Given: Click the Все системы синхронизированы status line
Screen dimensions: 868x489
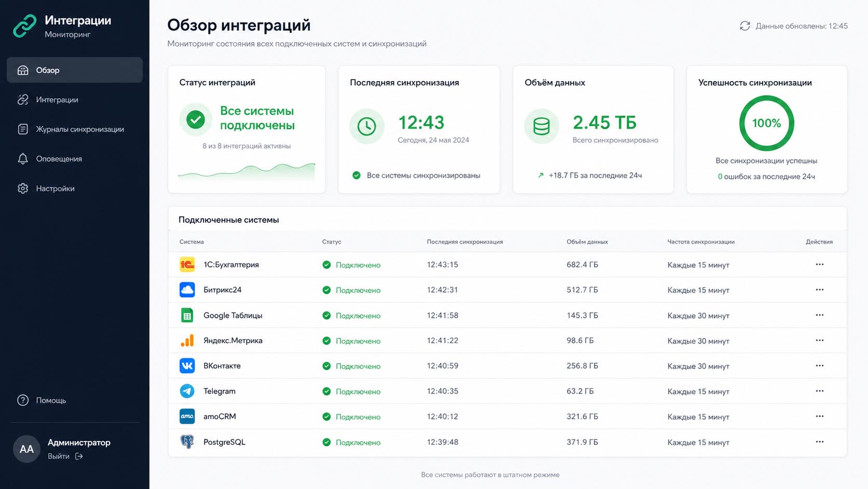Looking at the screenshot, I should (x=416, y=176).
